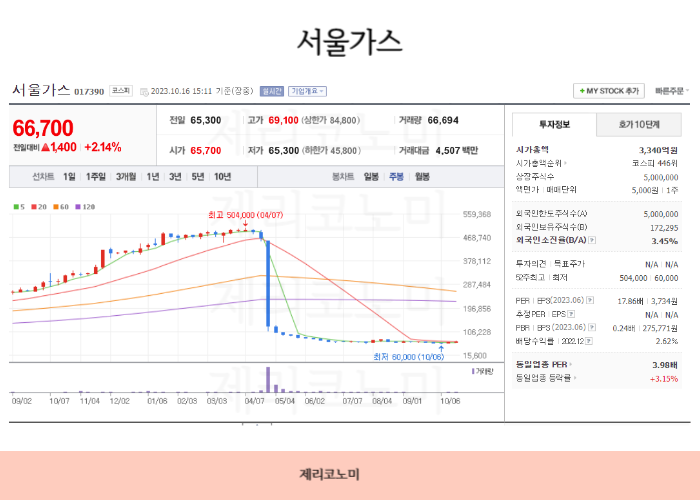Screen dimensions: 700x500
Task: Open the 기업개요 dropdown
Action: [x=307, y=91]
